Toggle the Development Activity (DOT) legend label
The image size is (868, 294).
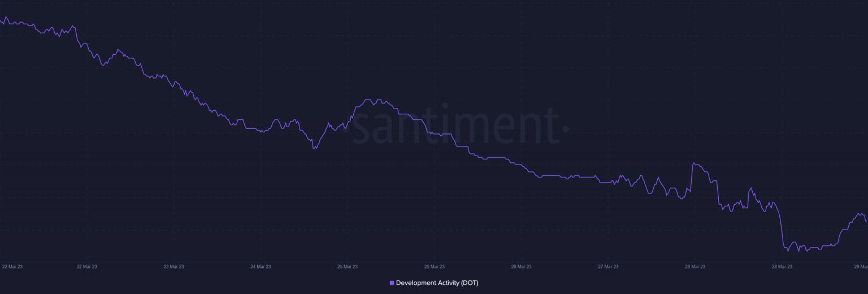click(437, 283)
